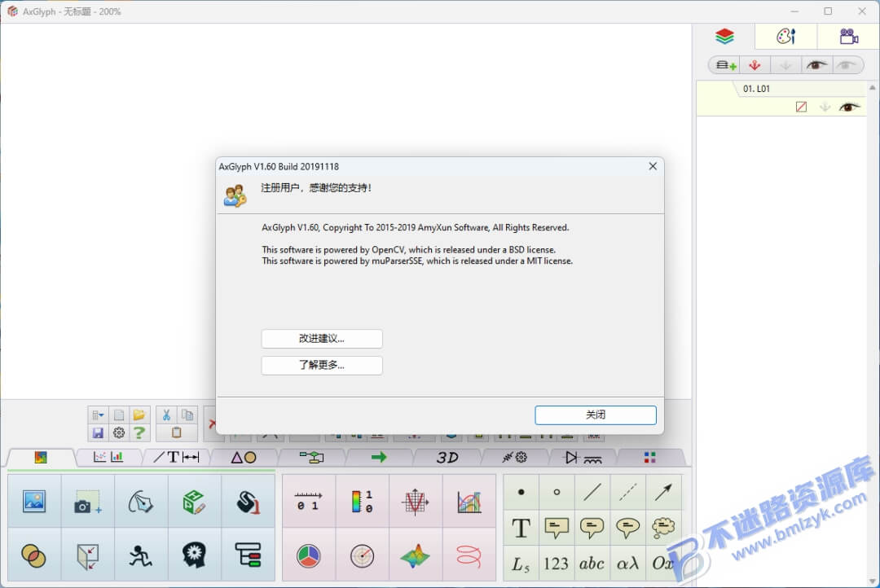Select the colorful image first tab
Screen dimensions: 880x588
(x=41, y=457)
